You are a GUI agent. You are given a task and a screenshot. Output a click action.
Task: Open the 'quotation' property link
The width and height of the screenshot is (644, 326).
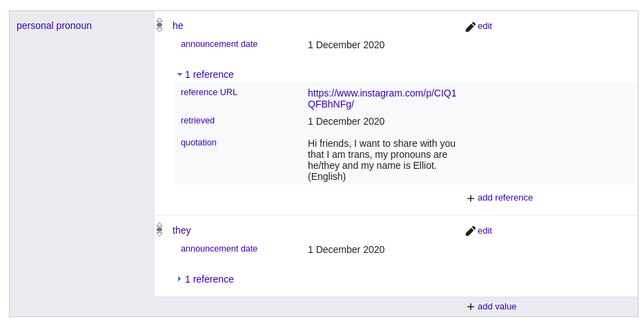[x=199, y=143]
